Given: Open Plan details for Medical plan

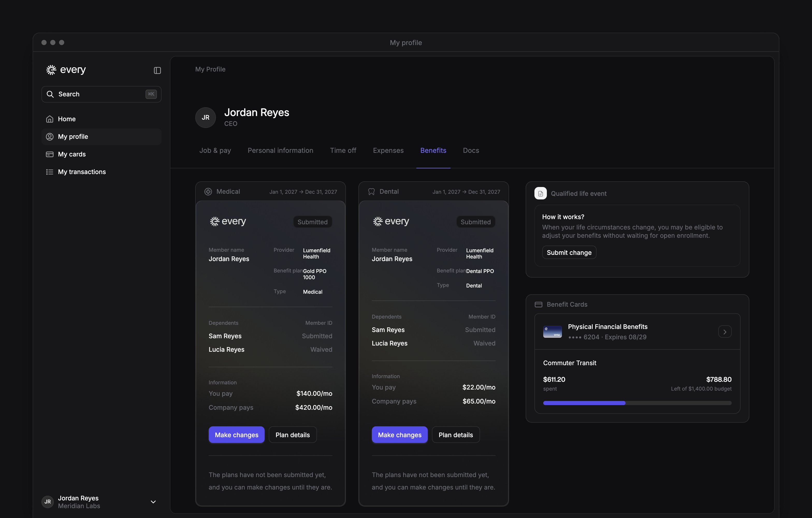Looking at the screenshot, I should [x=292, y=435].
